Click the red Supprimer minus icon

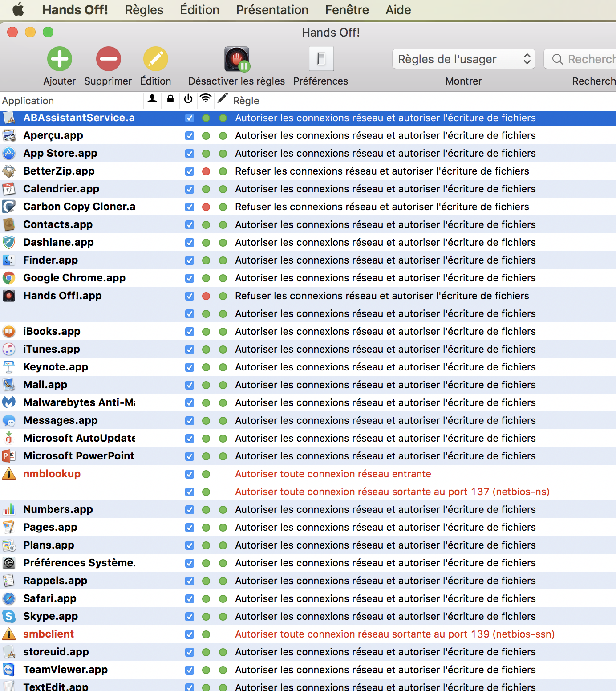pos(108,59)
